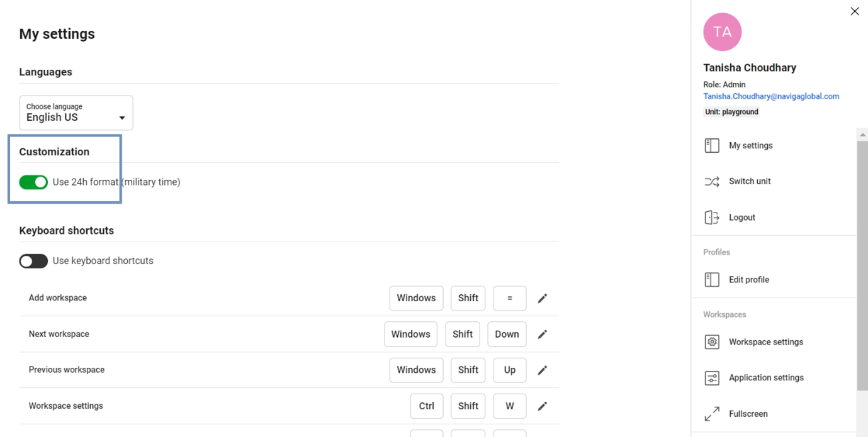The width and height of the screenshot is (868, 437).
Task: Select the Logout menu entry
Action: click(741, 218)
